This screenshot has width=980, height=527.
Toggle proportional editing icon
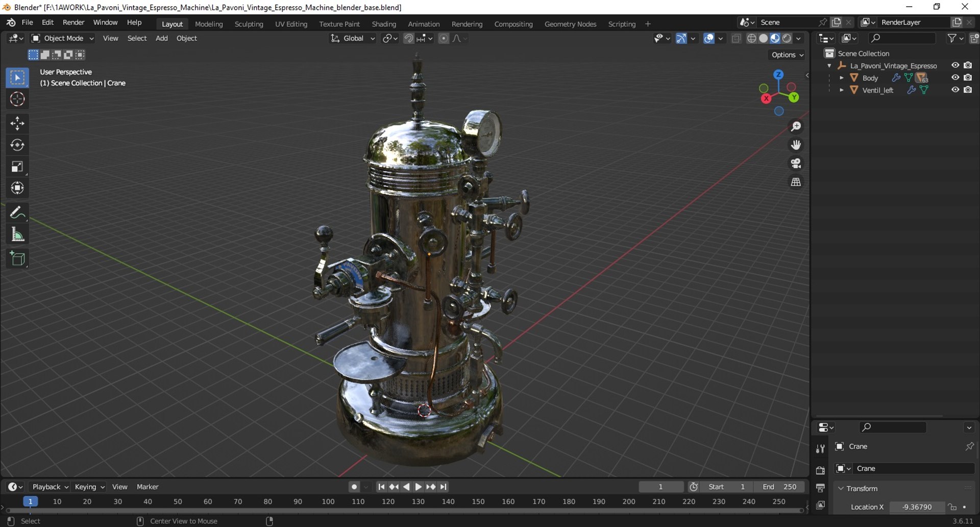click(x=444, y=38)
